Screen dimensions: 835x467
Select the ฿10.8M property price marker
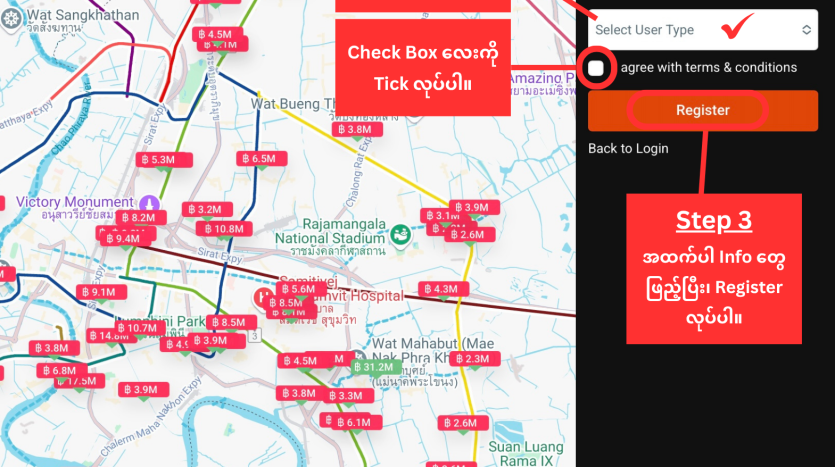tap(224, 229)
